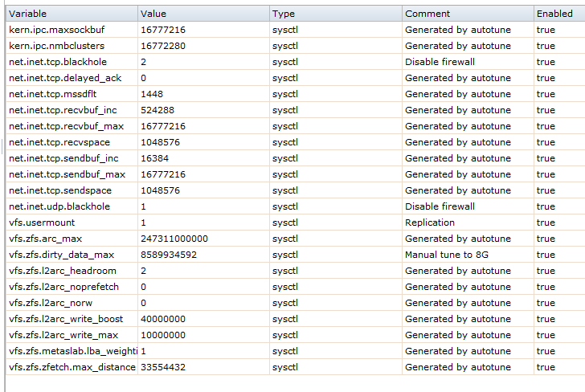Select the net.inet.tcp.delayed_ack entry
The width and height of the screenshot is (585, 392).
pyautogui.click(x=65, y=78)
